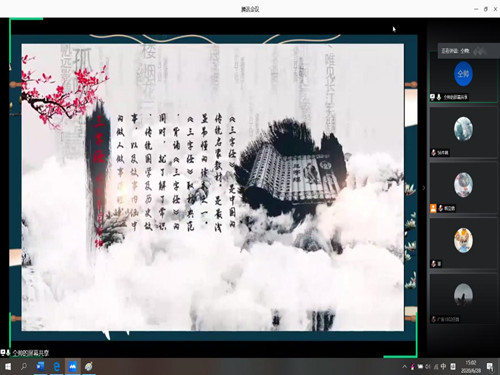Select the third participant's avatar tile
The image size is (500, 375).
coord(463,185)
